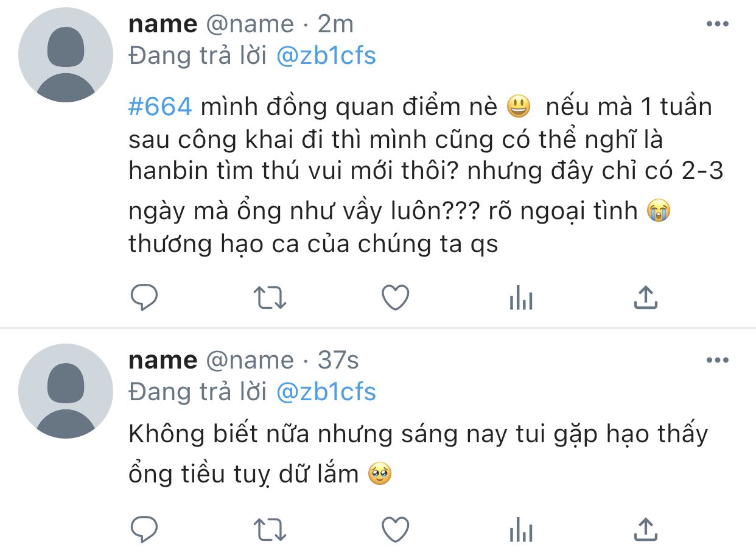The image size is (756, 558).
Task: Open the first tweet author's display name
Action: click(x=163, y=24)
